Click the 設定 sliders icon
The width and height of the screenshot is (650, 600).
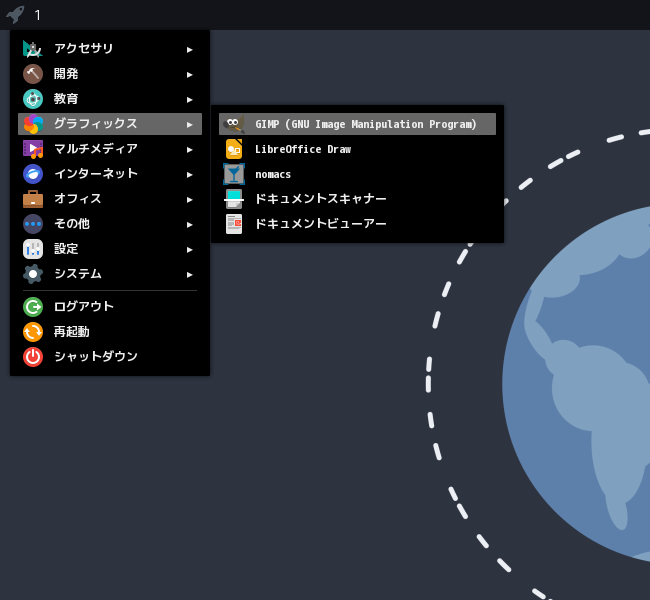[33, 249]
